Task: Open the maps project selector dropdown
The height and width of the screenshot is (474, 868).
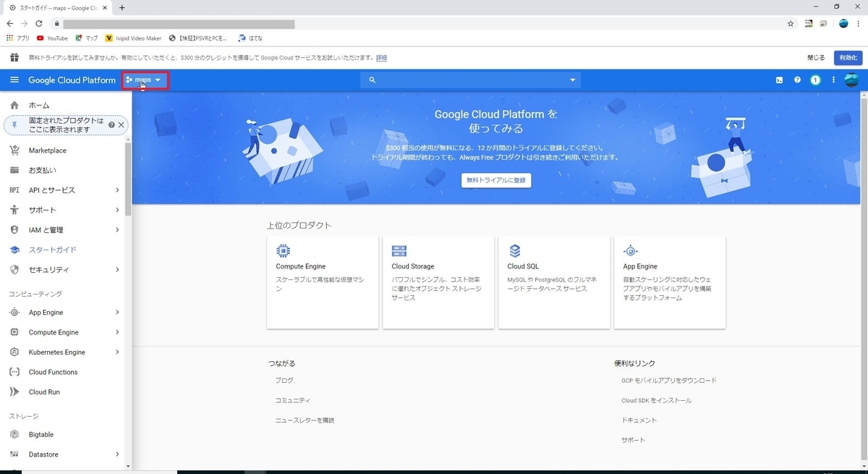Action: [x=144, y=80]
